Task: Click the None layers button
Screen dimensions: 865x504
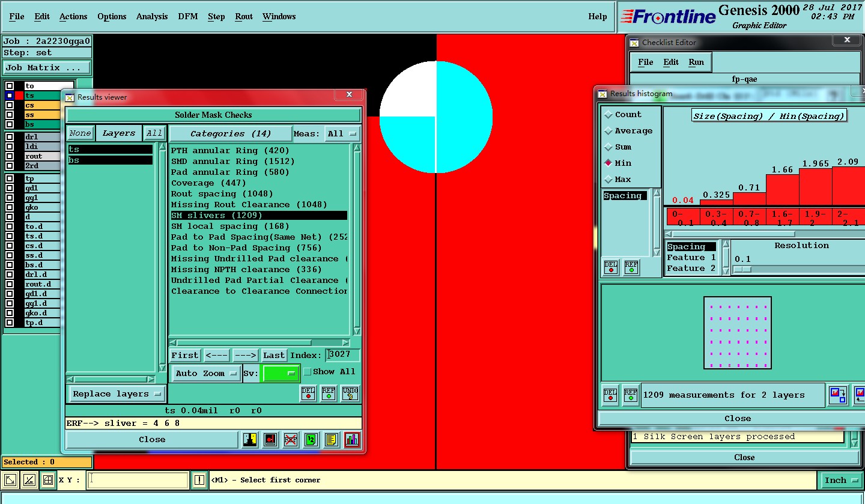Action: (80, 133)
